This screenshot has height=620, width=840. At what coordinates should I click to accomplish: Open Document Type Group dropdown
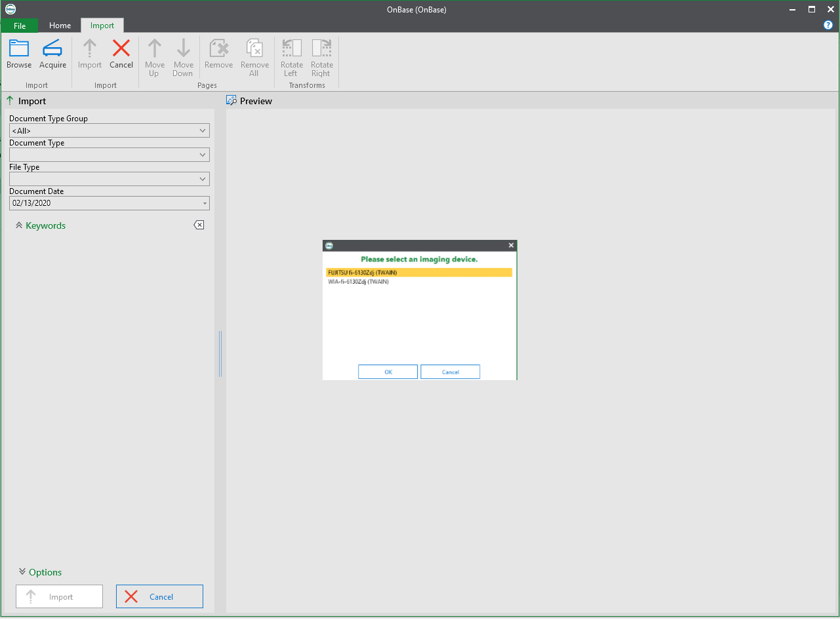[203, 130]
